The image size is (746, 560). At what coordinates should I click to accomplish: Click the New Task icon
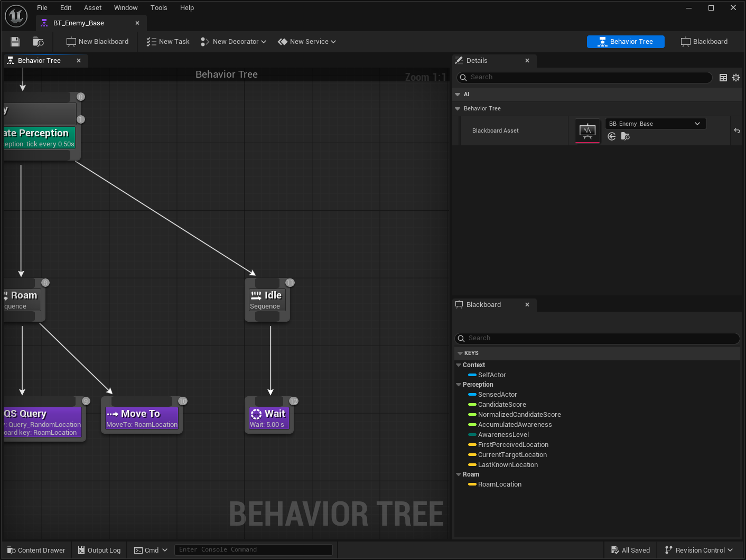(151, 41)
